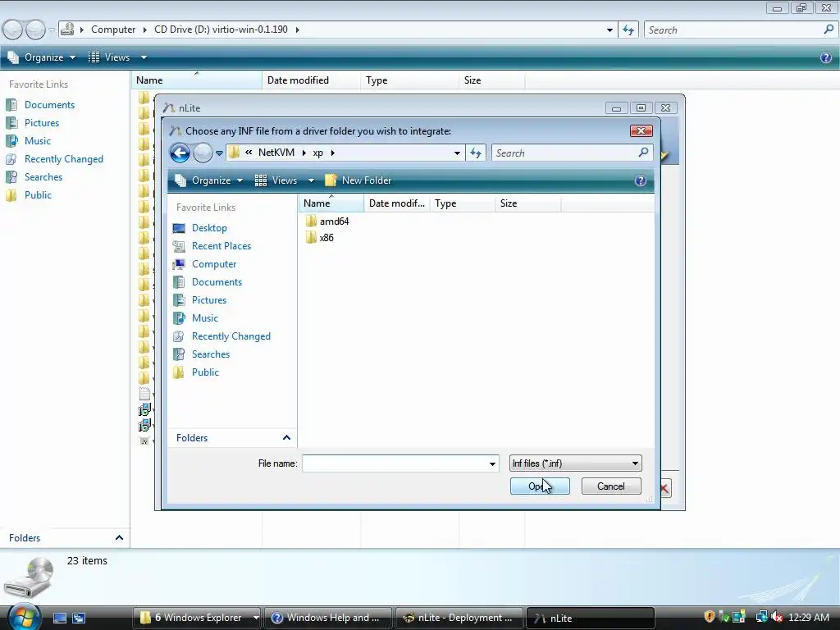Click the Open button
This screenshot has height=630, width=840.
click(540, 486)
